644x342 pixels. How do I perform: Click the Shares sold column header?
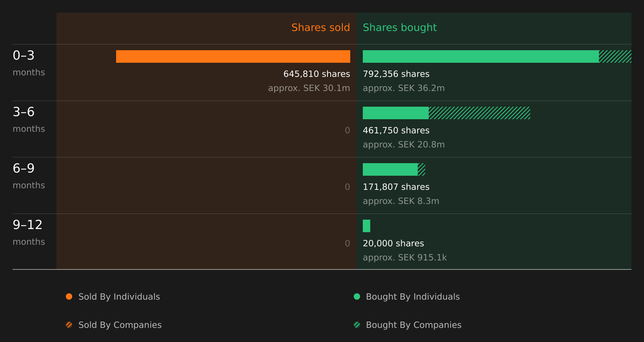(320, 27)
